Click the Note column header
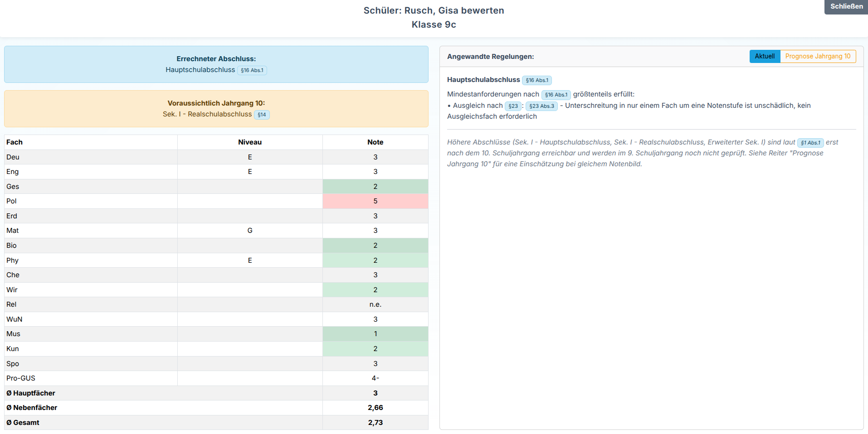Viewport: 868px width, 434px height. click(375, 142)
